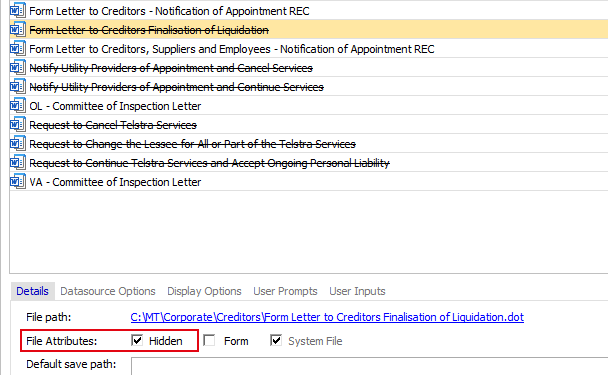
Task: Open the User Prompts tab
Action: 285,291
